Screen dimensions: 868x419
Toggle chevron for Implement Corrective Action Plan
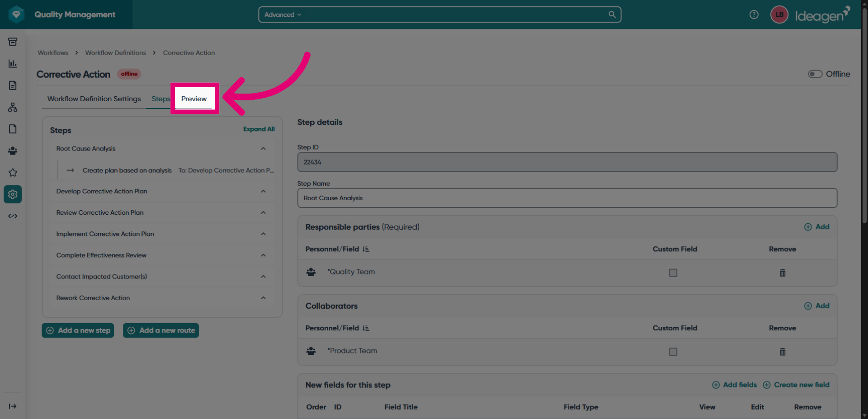pos(263,234)
